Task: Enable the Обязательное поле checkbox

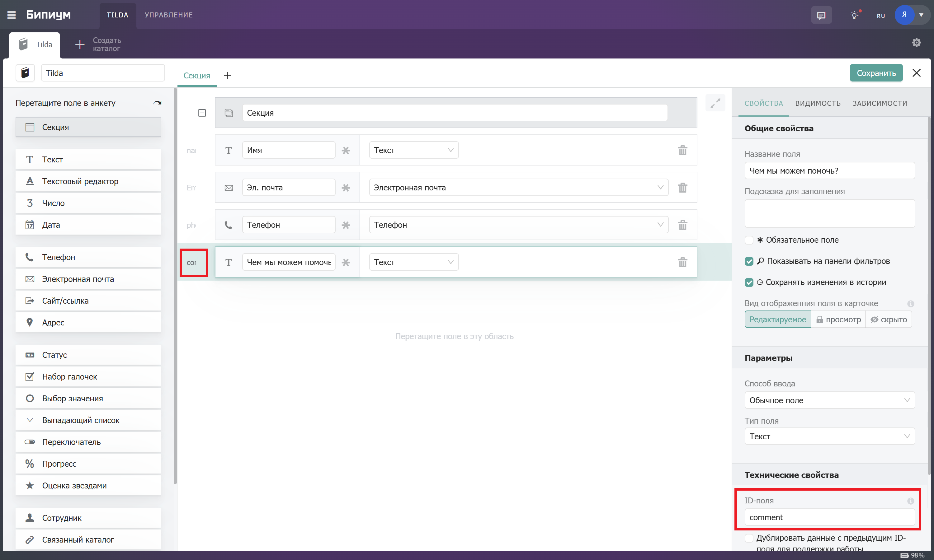Action: pyautogui.click(x=749, y=240)
